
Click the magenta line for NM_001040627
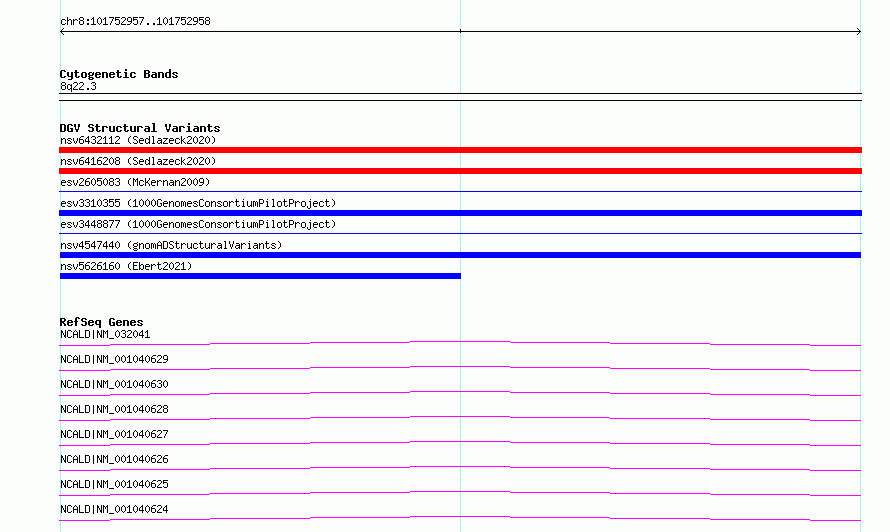[x=460, y=443]
